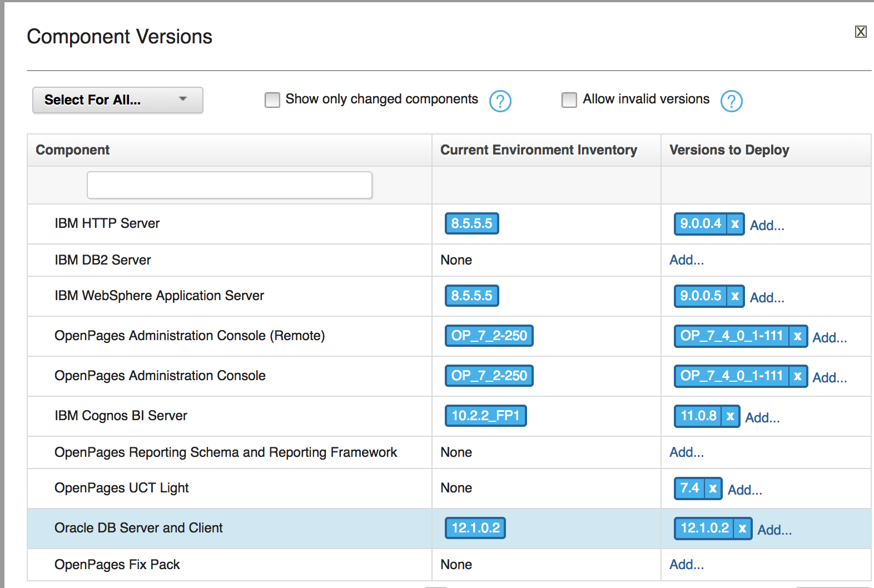Enable Show only changed components checkbox
The image size is (874, 588).
pyautogui.click(x=272, y=100)
